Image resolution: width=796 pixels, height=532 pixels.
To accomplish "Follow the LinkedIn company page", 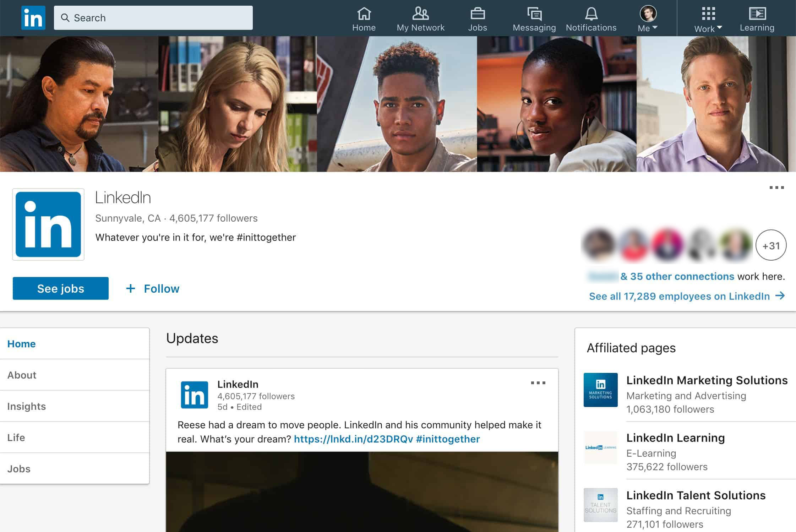I will [153, 288].
